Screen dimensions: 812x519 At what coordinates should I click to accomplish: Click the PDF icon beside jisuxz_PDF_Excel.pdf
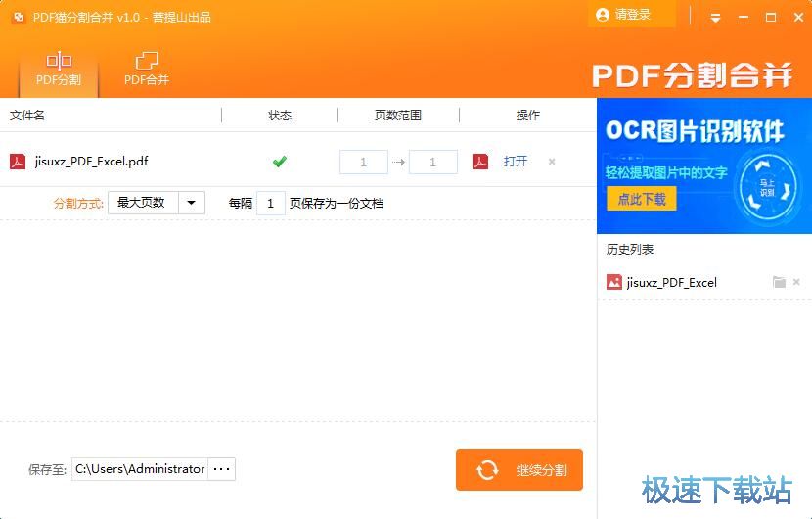tap(18, 162)
